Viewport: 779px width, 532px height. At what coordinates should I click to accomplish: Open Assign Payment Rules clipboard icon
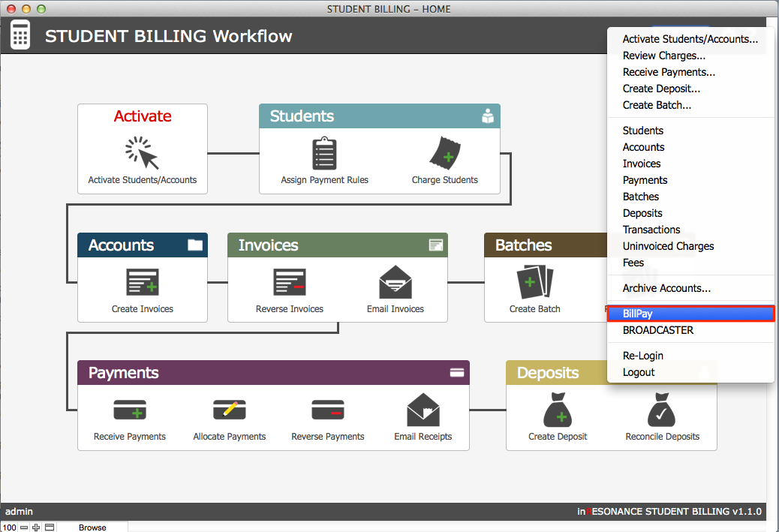(324, 153)
